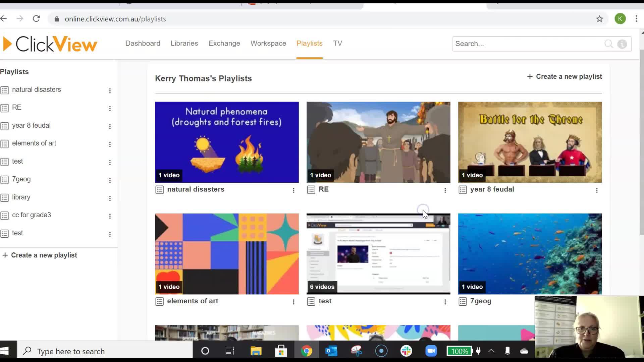The width and height of the screenshot is (644, 362).
Task: Switch to the Libraries tab
Action: click(x=184, y=43)
